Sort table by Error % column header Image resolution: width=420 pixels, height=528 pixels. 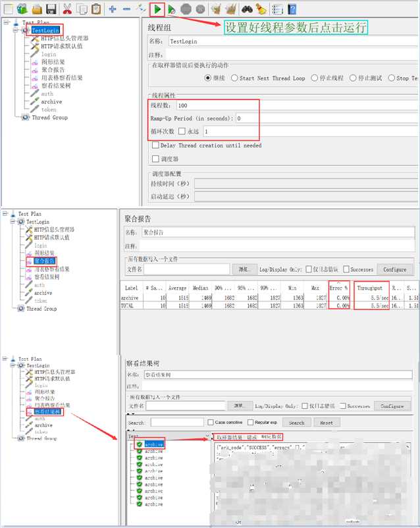339,288
